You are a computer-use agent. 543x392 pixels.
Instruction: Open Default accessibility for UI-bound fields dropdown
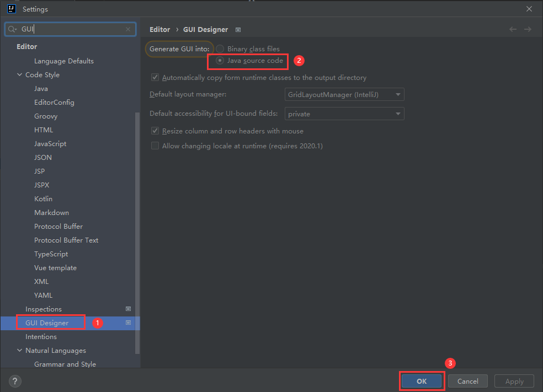pos(344,114)
